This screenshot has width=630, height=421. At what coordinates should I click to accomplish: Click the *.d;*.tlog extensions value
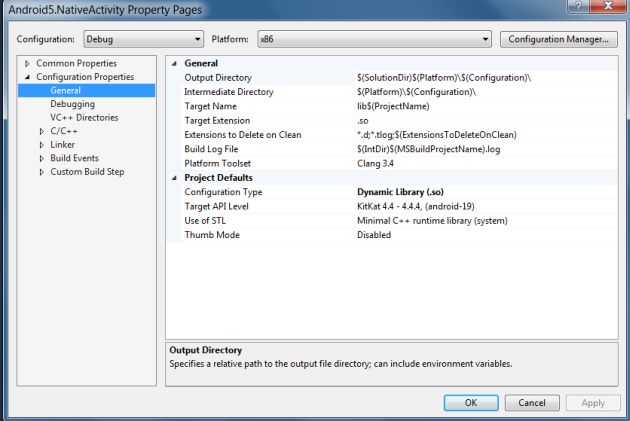point(486,135)
